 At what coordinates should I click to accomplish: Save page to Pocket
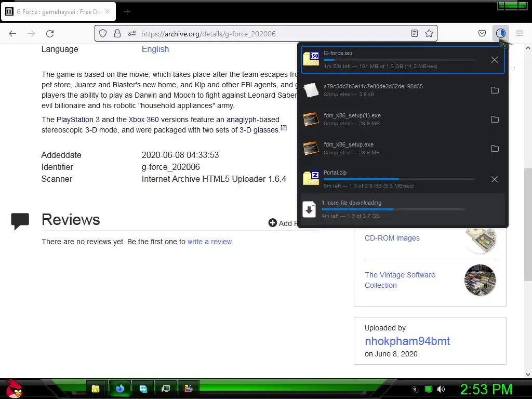click(482, 33)
